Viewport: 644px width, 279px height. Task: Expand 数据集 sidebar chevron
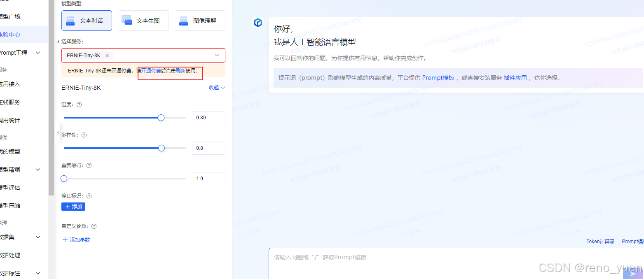[38, 237]
